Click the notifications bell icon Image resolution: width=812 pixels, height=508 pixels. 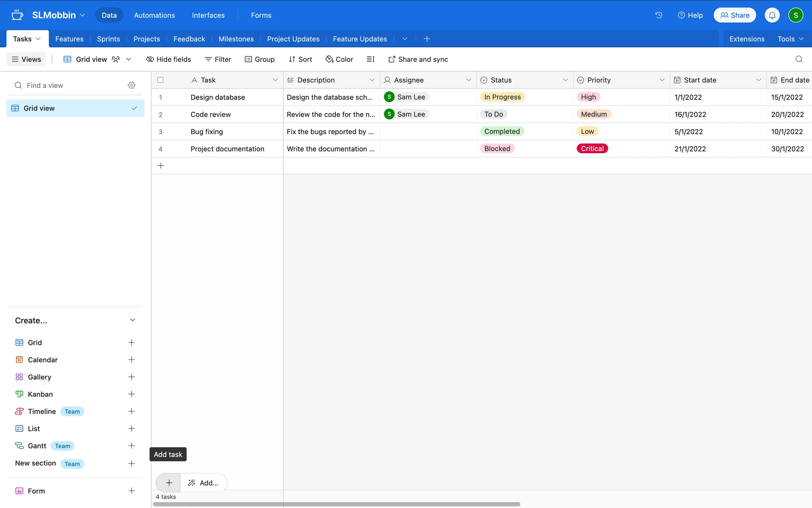pos(772,15)
